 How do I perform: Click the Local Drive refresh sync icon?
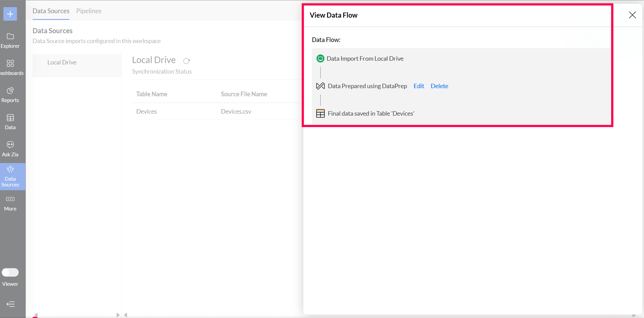point(186,61)
